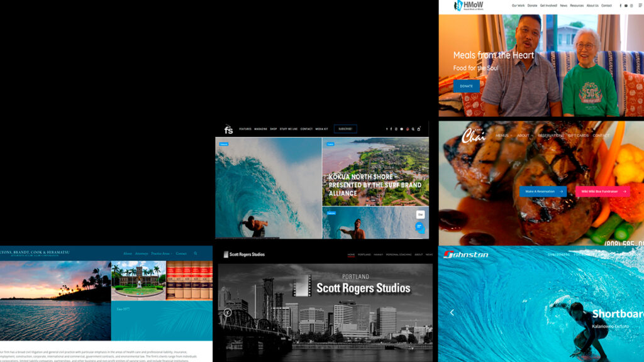The height and width of the screenshot is (362, 644).
Task: Expand Practice Areas dropdown on law firm site
Action: [161, 253]
